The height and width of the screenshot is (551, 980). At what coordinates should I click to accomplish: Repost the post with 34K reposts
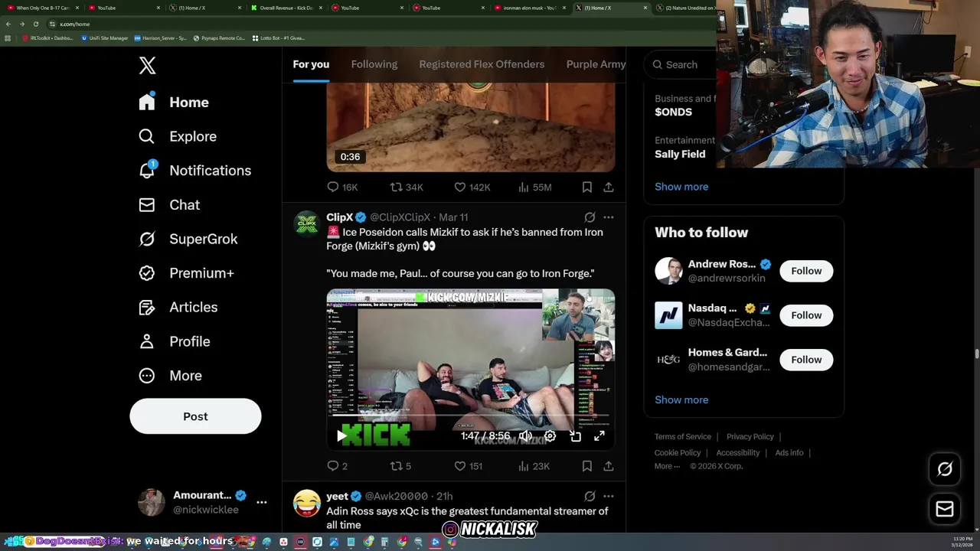pyautogui.click(x=407, y=187)
